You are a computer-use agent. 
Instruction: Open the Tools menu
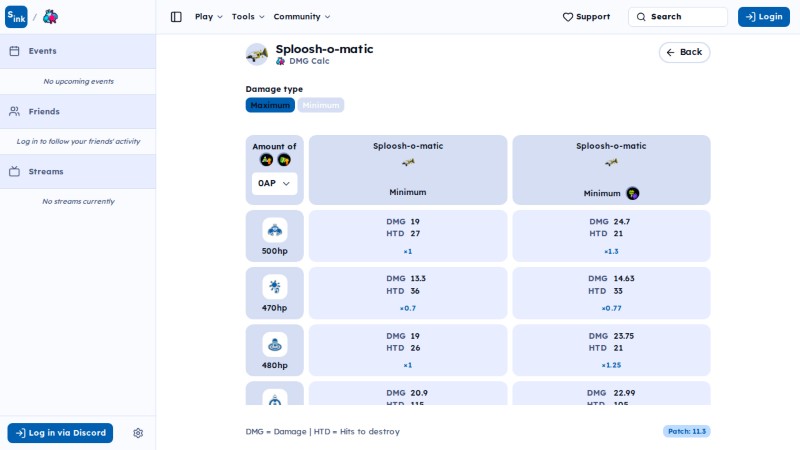[x=248, y=17]
